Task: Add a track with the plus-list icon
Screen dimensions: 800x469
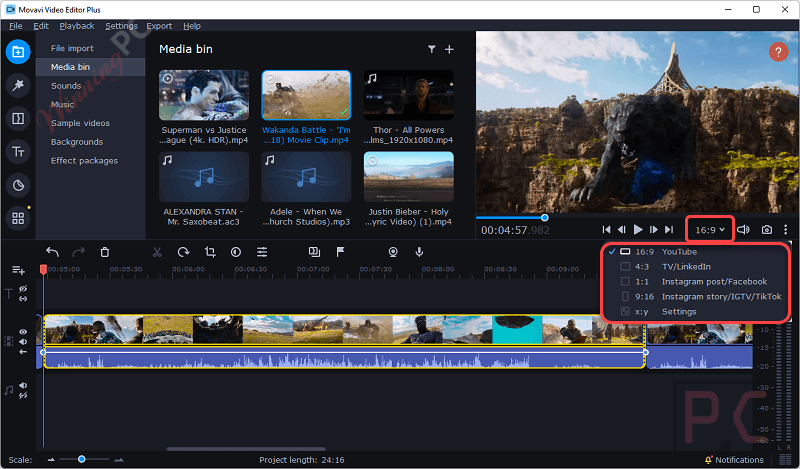Action: click(x=18, y=269)
